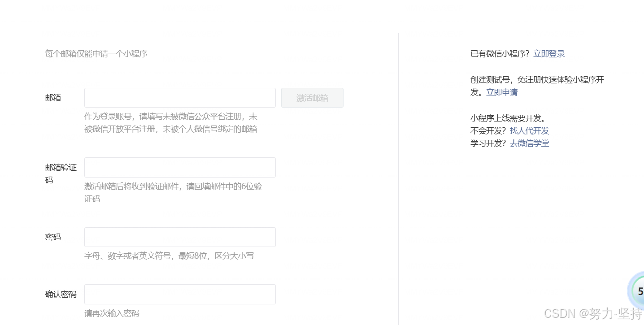644x325 pixels.
Task: Click 立即申请 to apply for test account
Action: [502, 92]
